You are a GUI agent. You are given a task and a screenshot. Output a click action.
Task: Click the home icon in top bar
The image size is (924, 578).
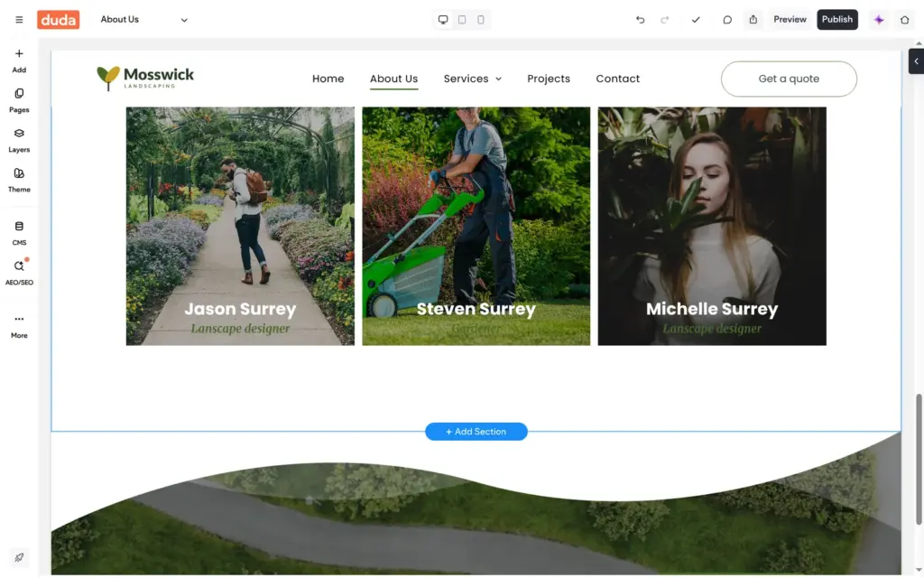pyautogui.click(x=904, y=20)
